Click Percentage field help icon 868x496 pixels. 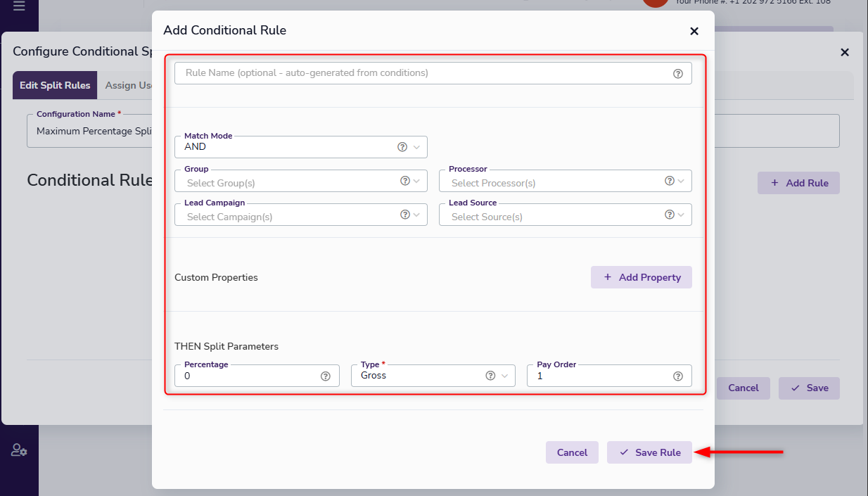click(x=326, y=376)
